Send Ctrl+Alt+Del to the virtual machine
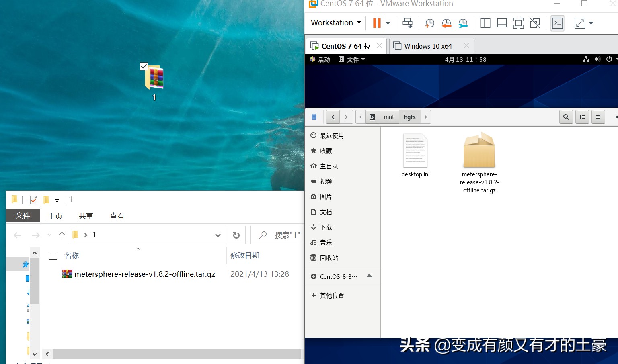 tap(407, 23)
